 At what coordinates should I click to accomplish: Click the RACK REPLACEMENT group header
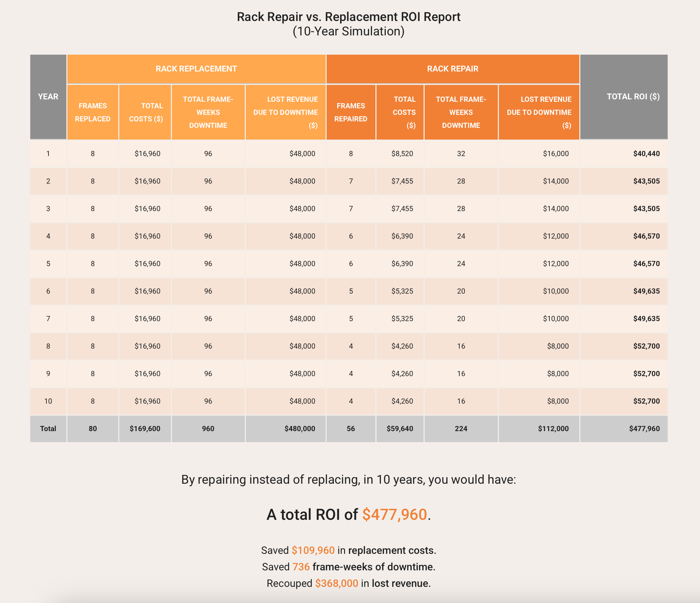196,69
